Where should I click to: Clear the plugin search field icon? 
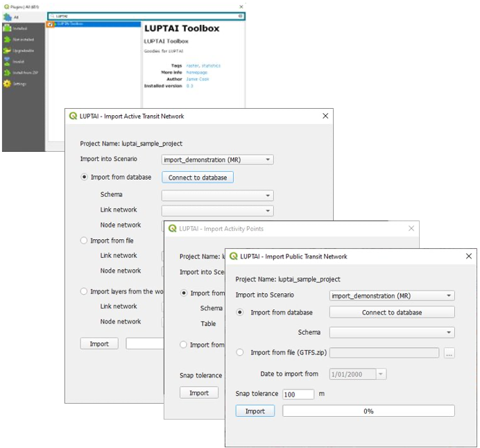240,16
